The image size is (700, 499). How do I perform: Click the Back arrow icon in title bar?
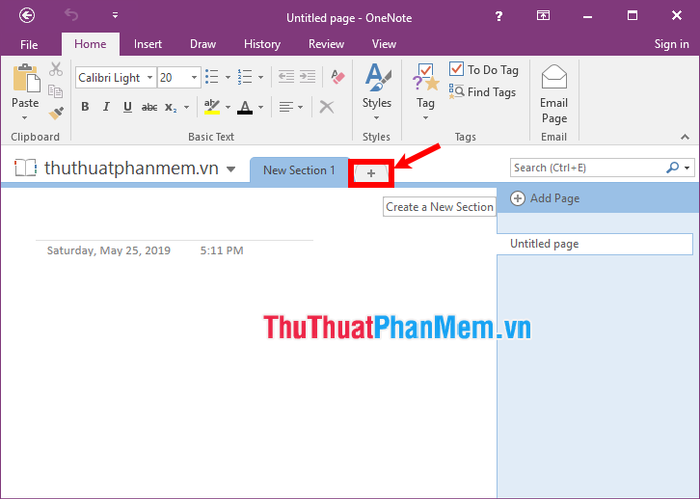click(x=27, y=16)
